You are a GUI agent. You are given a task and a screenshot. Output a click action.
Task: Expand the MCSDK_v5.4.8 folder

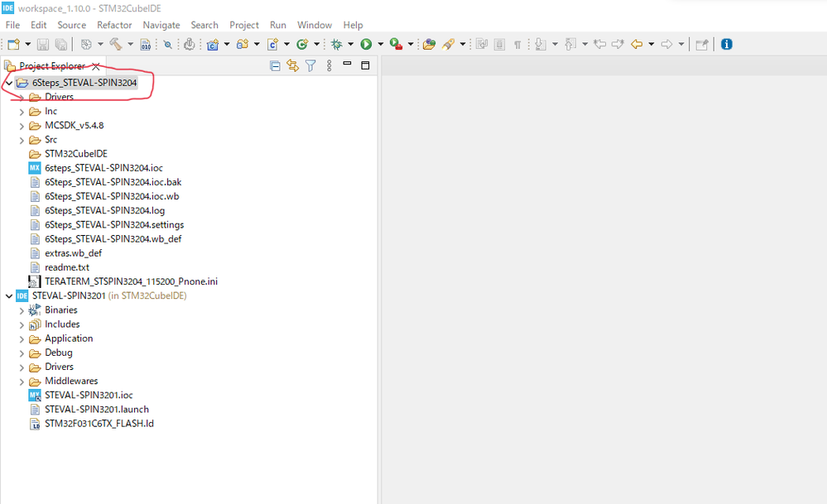pos(22,126)
